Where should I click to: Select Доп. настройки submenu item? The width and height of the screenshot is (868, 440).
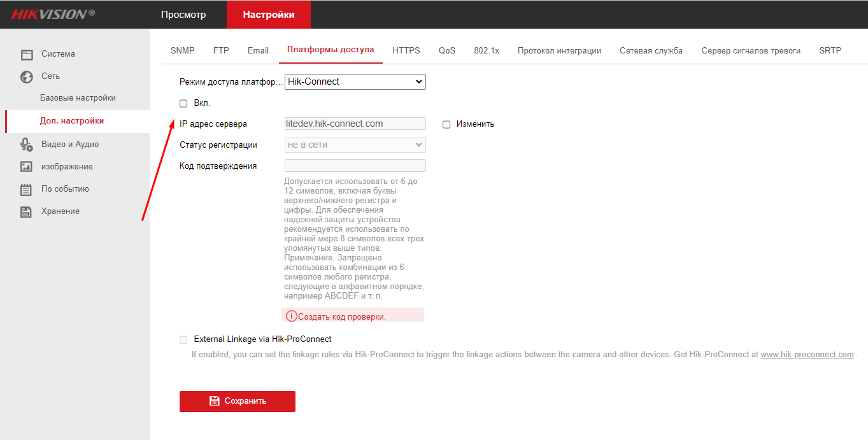coord(76,121)
